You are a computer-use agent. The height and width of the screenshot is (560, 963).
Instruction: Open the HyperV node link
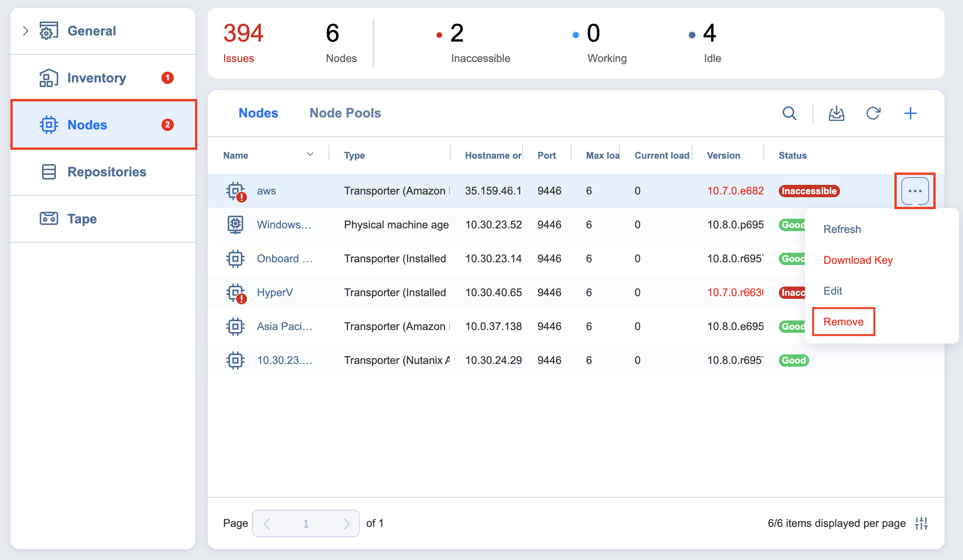[x=275, y=292]
